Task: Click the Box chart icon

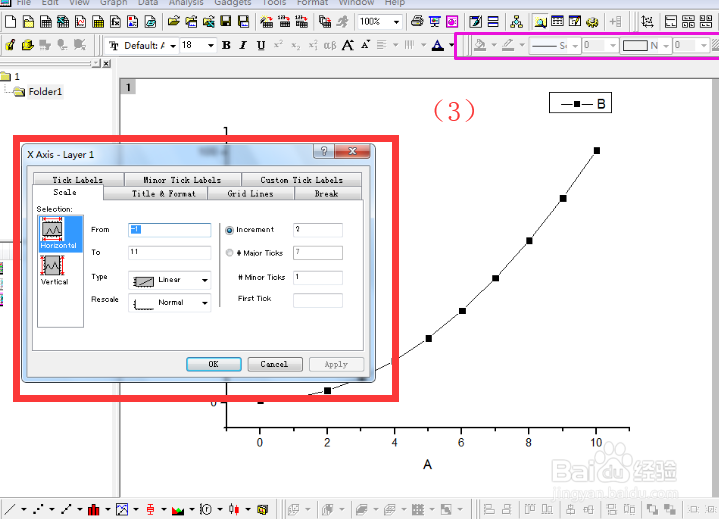Action: [150, 509]
